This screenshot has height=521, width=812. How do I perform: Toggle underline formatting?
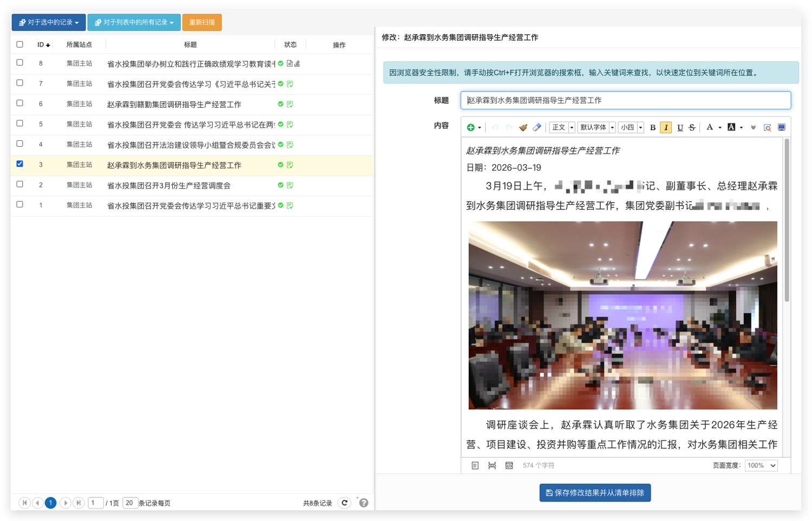(680, 127)
